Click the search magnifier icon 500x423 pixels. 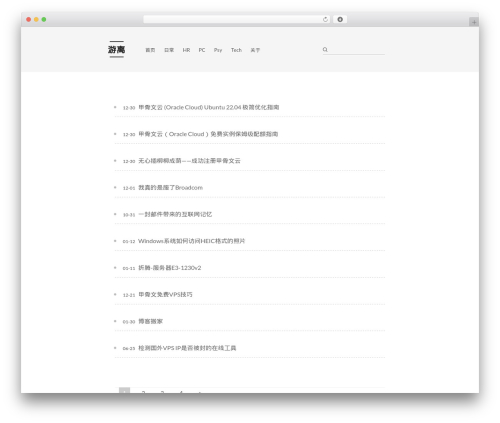(x=325, y=49)
